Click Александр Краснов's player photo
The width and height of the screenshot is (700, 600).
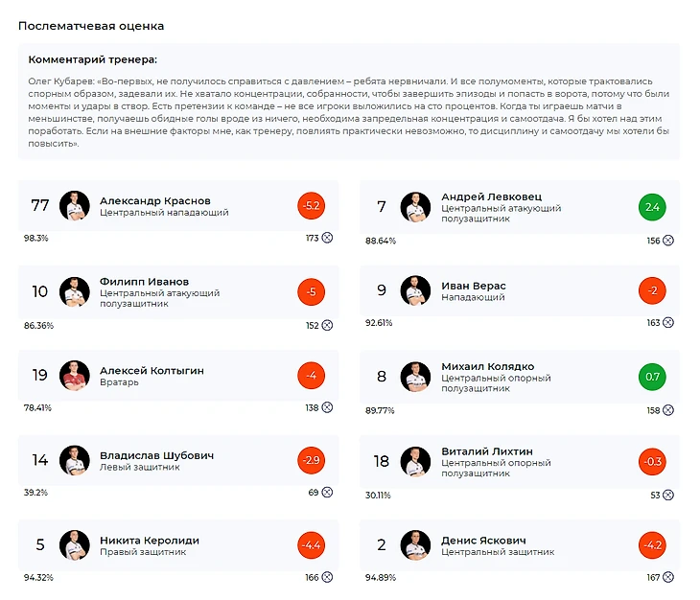[75, 206]
